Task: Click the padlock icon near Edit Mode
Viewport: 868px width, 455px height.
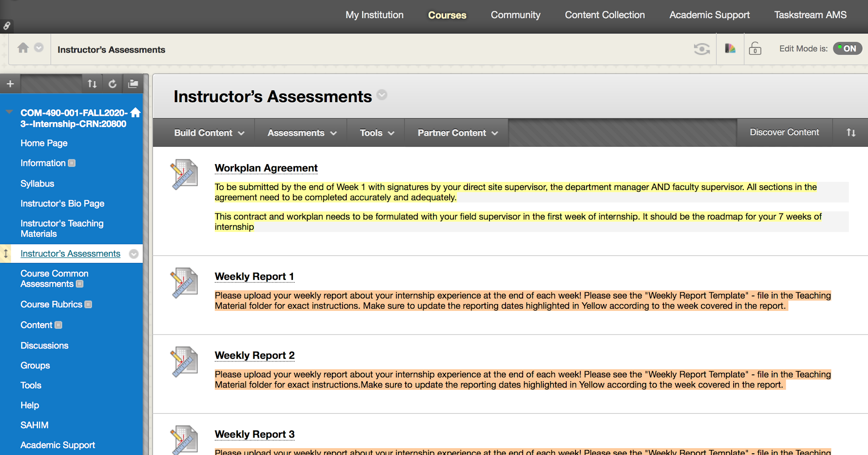Action: pos(755,49)
